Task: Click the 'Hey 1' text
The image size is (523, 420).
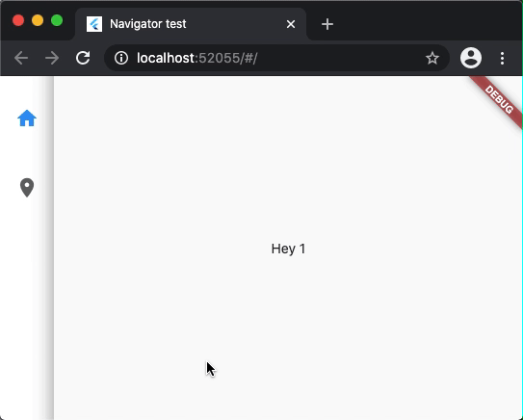Action: (288, 249)
